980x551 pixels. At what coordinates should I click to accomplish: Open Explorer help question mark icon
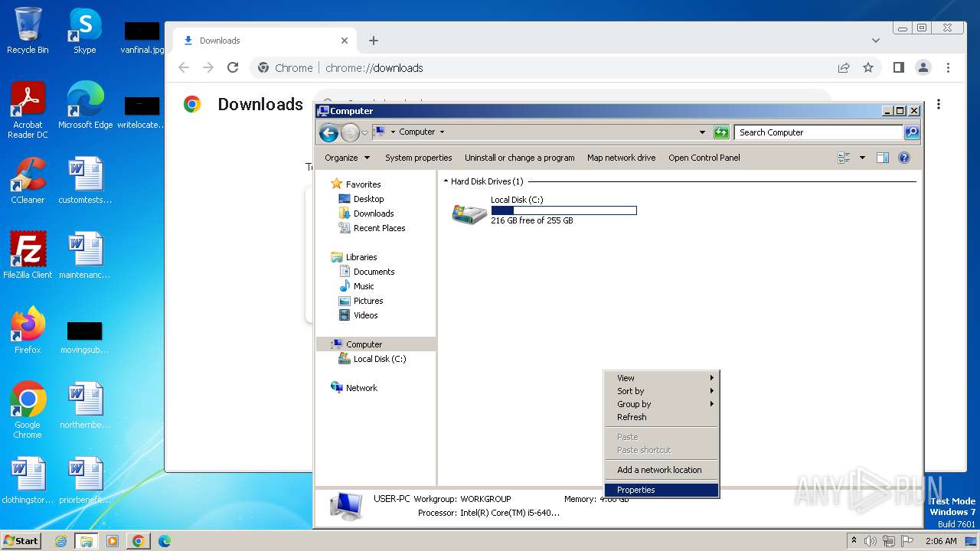click(x=903, y=158)
